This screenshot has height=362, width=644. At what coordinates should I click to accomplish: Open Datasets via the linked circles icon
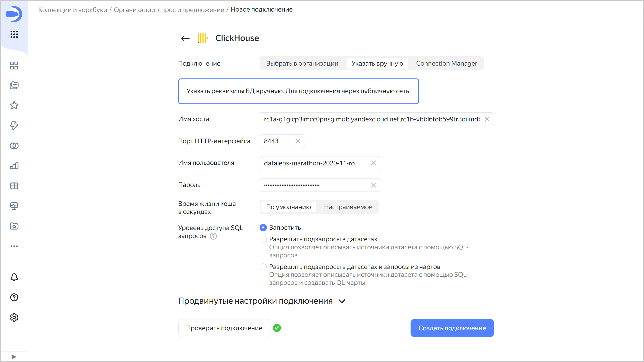(14, 146)
